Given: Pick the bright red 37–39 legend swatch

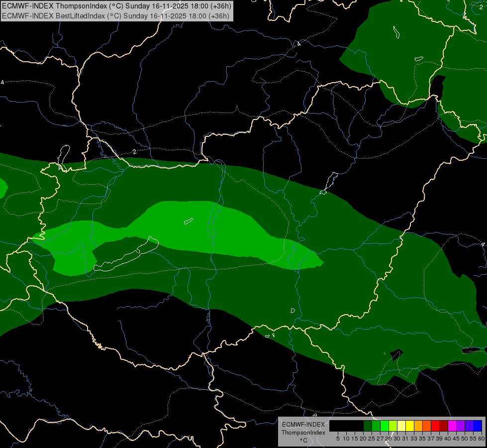Looking at the screenshot, I should pos(435,426).
